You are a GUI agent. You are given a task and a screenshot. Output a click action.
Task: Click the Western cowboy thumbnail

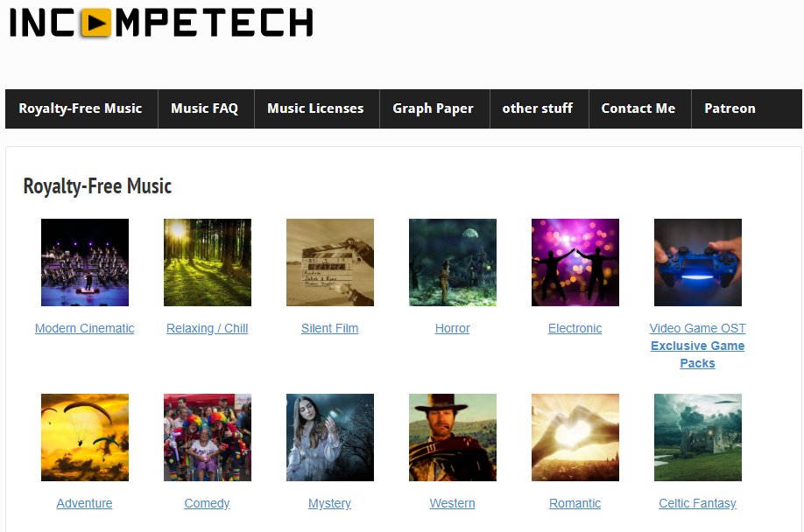452,437
